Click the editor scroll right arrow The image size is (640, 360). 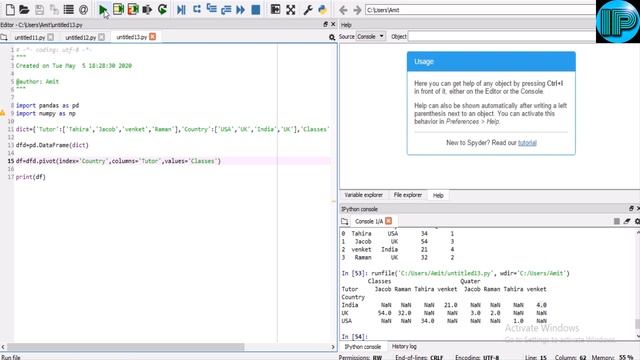click(333, 347)
